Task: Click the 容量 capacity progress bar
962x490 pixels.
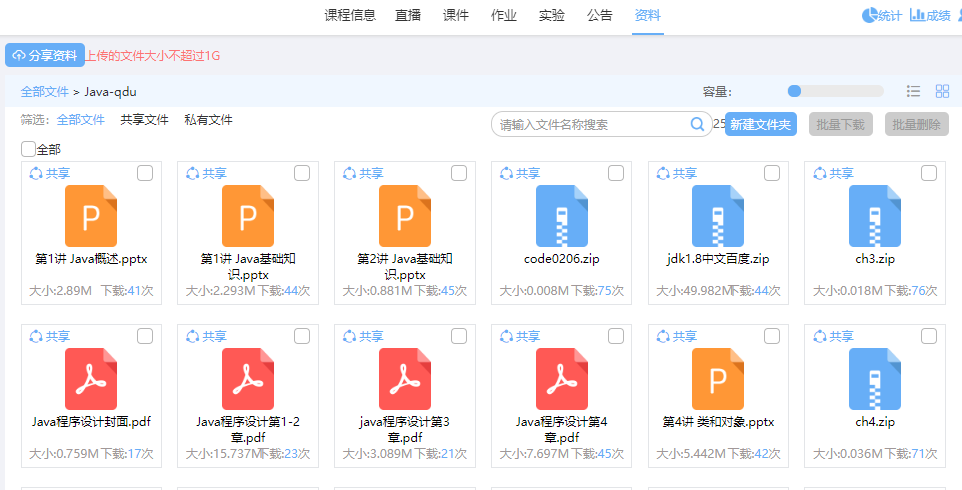Action: 836,91
